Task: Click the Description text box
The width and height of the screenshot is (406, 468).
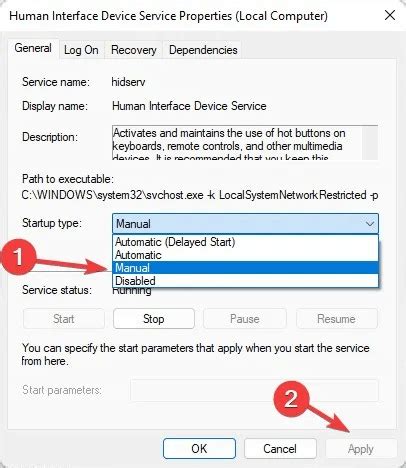Action: pyautogui.click(x=237, y=143)
